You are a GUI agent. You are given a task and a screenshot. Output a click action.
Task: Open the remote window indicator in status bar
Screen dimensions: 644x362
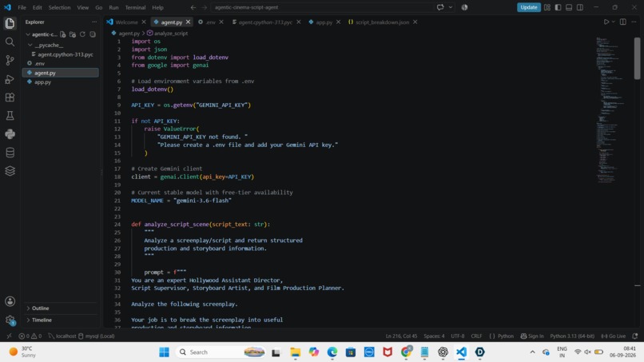coord(9,336)
